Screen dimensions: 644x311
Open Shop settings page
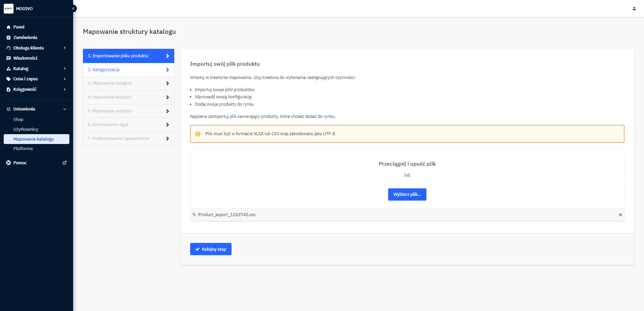point(18,120)
